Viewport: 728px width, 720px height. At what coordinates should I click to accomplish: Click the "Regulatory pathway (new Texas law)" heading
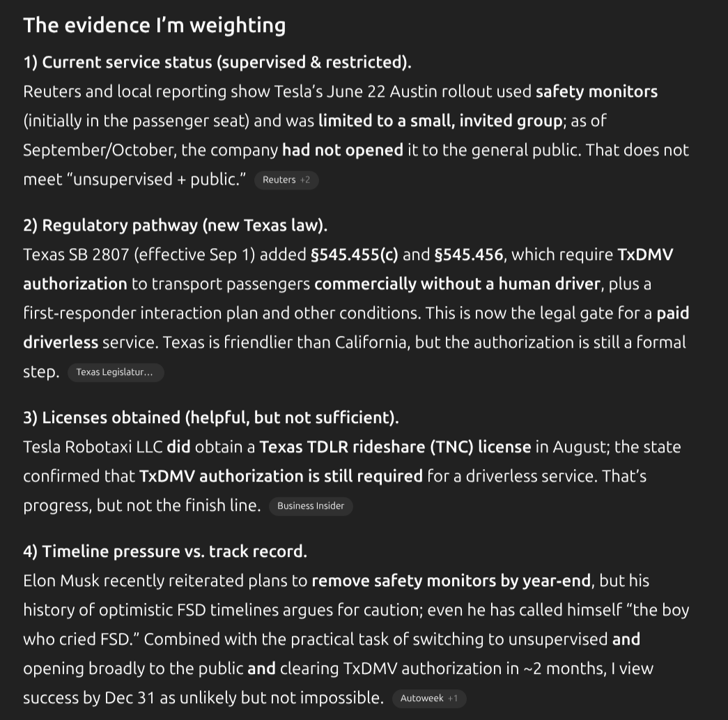coord(175,225)
